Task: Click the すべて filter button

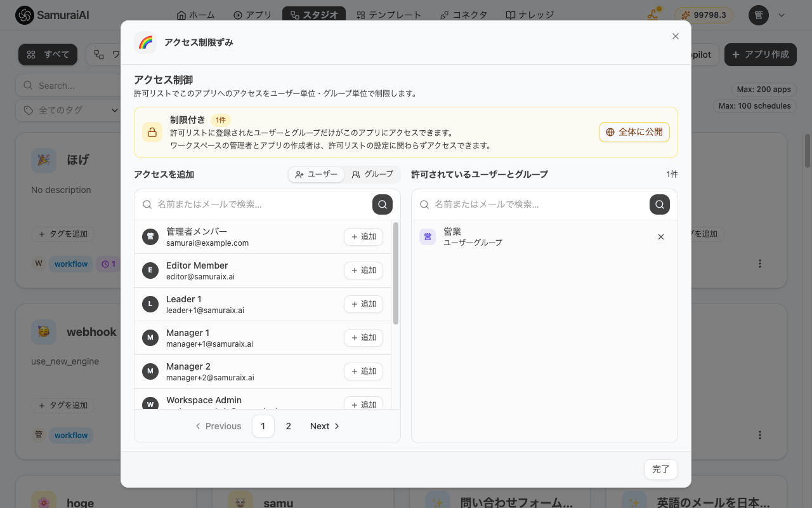Action: [x=48, y=55]
